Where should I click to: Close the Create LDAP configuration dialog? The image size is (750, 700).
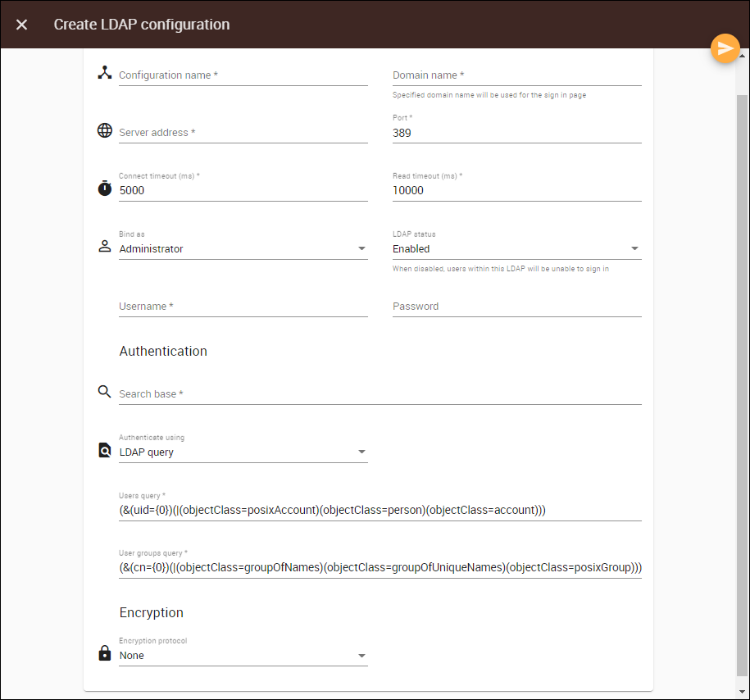click(x=22, y=25)
